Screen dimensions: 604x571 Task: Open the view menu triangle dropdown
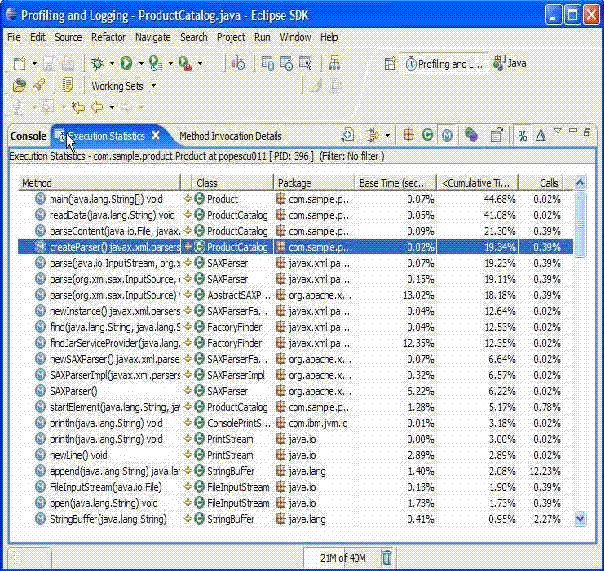[558, 131]
